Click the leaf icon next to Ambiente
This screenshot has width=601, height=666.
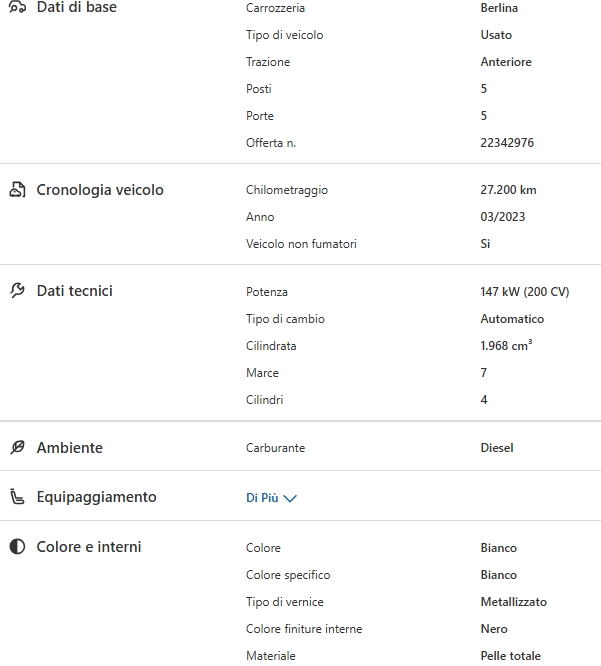point(17,448)
